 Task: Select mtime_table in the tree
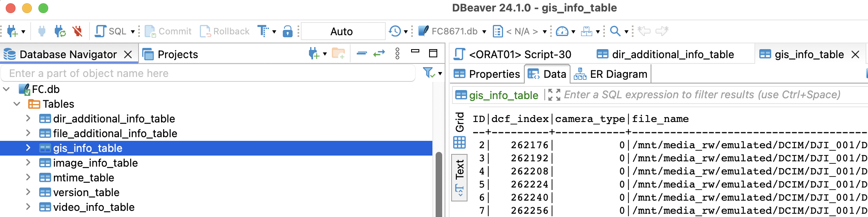(83, 178)
